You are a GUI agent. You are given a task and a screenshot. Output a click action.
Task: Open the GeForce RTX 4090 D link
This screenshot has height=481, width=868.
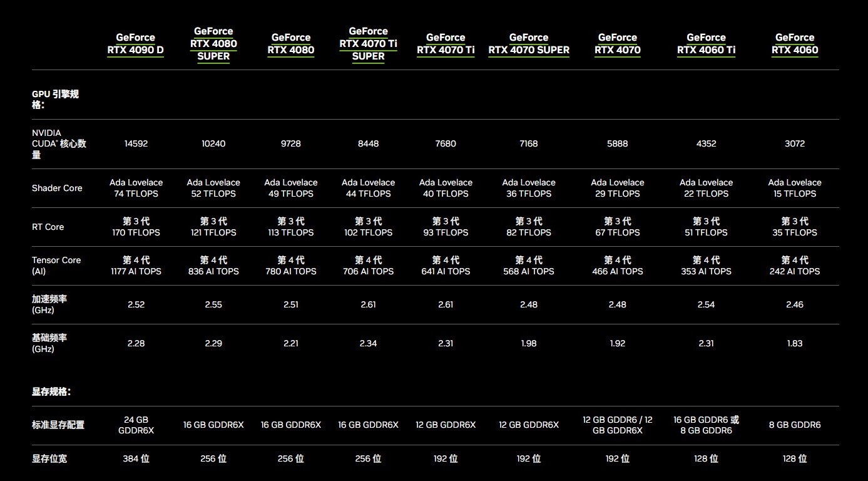click(x=136, y=44)
